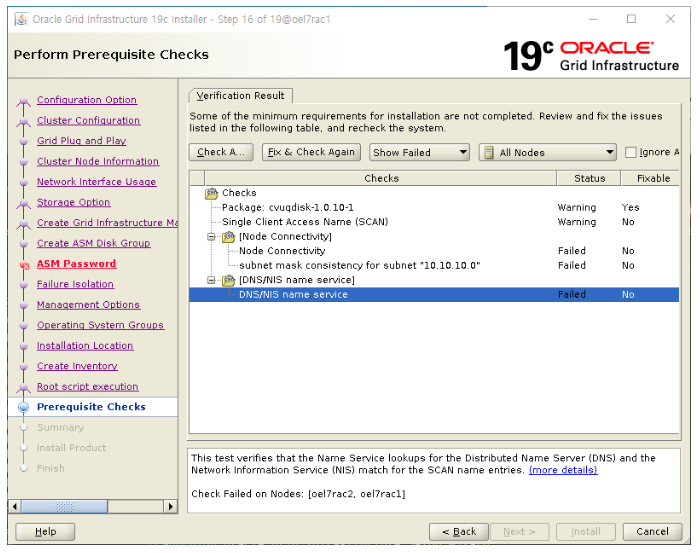Click the Configuration Option step marker
The image size is (700, 553).
click(24, 102)
